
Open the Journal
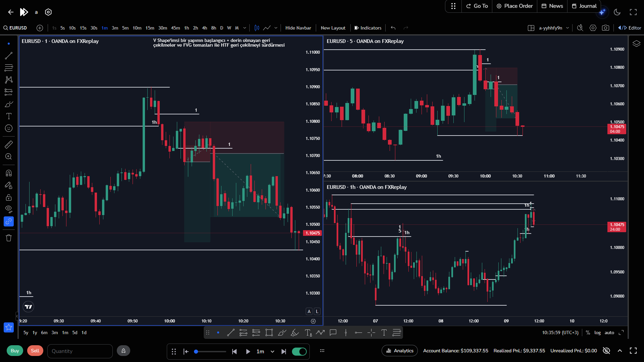584,6
